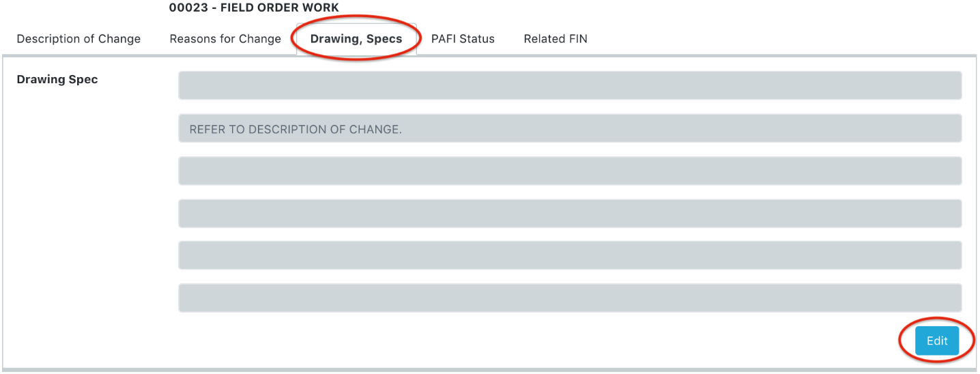
Task: Click the 'Drawing Spec' field label
Action: click(x=57, y=80)
